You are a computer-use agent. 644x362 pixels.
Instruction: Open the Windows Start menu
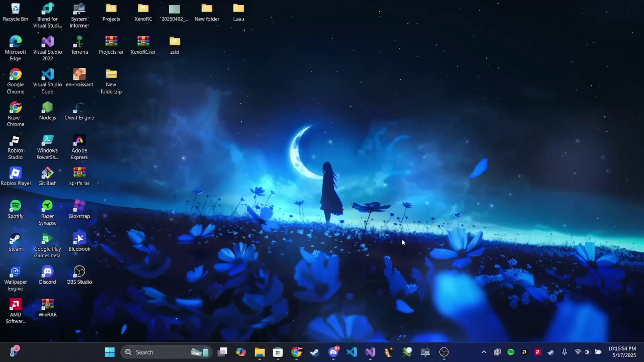110,352
